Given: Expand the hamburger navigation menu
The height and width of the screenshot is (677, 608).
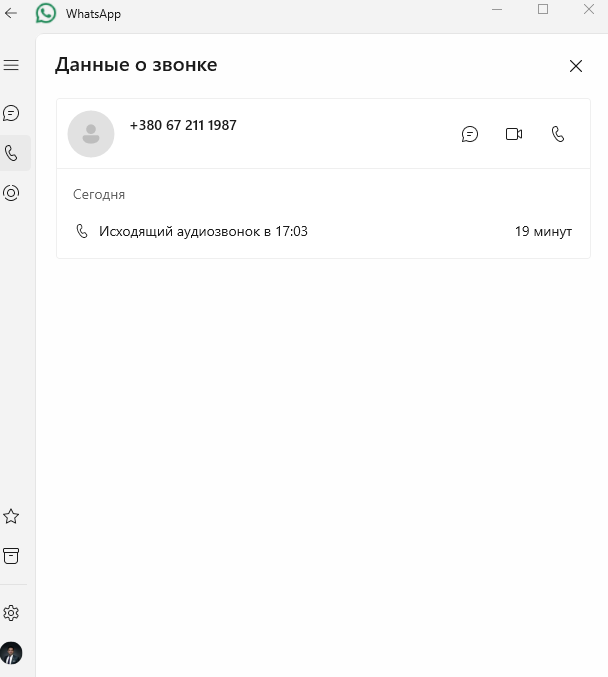Looking at the screenshot, I should [x=11, y=65].
